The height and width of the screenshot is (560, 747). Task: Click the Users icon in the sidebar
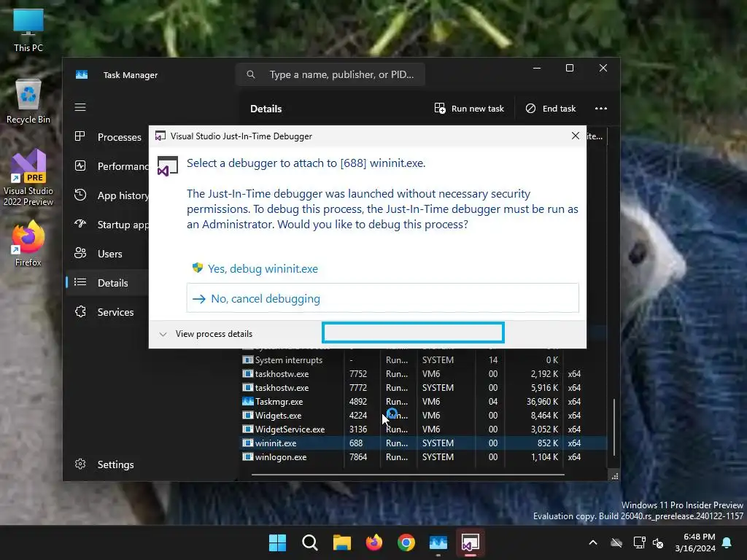80,253
